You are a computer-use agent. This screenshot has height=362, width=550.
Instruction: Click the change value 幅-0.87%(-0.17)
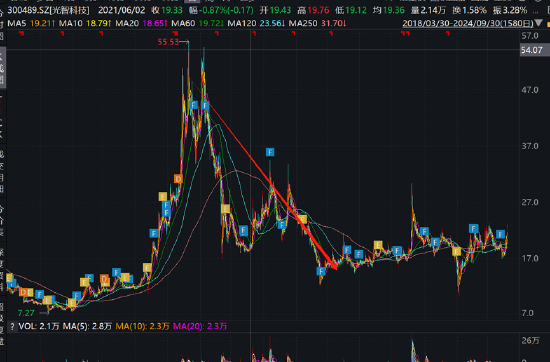221,10
